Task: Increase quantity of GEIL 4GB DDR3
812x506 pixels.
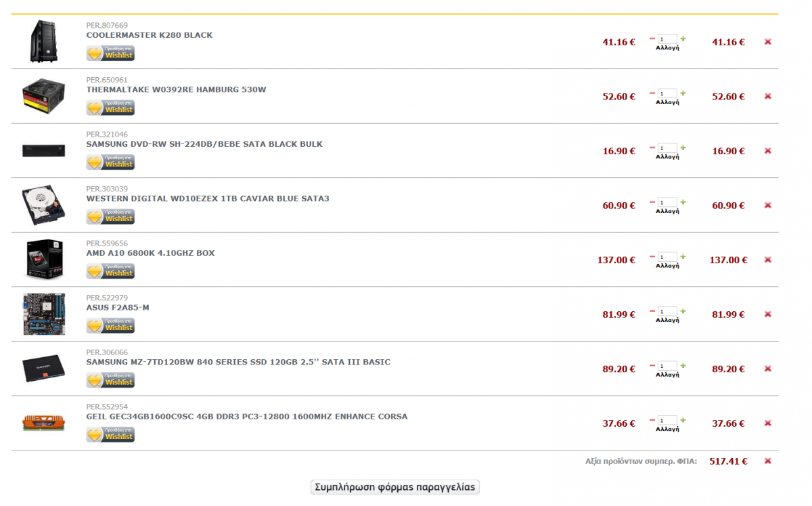Action: [x=683, y=420]
